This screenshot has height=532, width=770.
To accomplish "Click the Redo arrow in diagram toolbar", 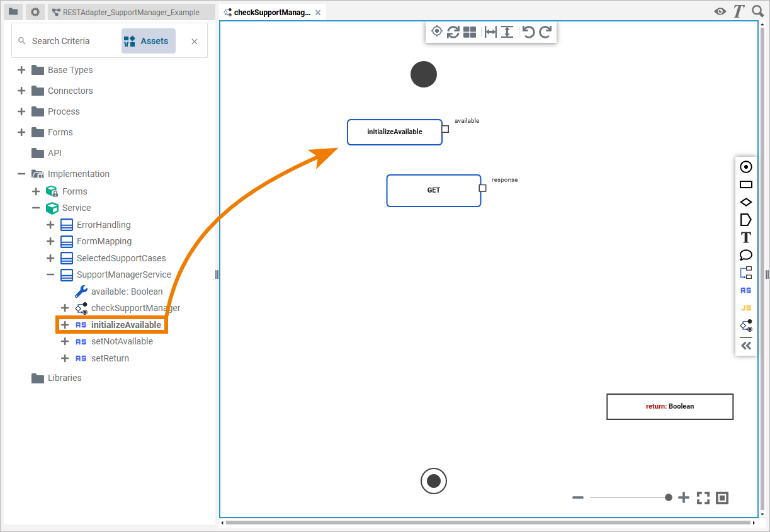I will coord(545,32).
